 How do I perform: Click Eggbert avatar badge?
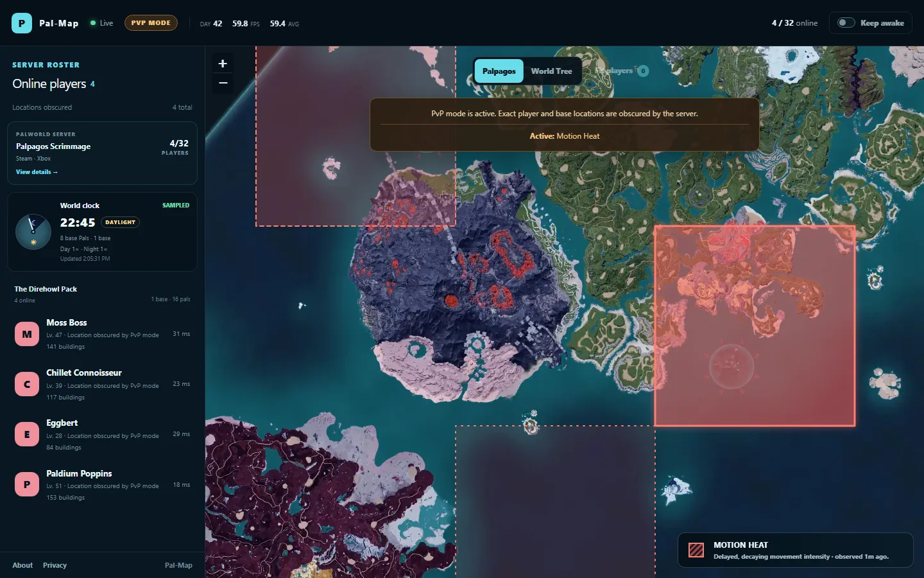click(27, 434)
